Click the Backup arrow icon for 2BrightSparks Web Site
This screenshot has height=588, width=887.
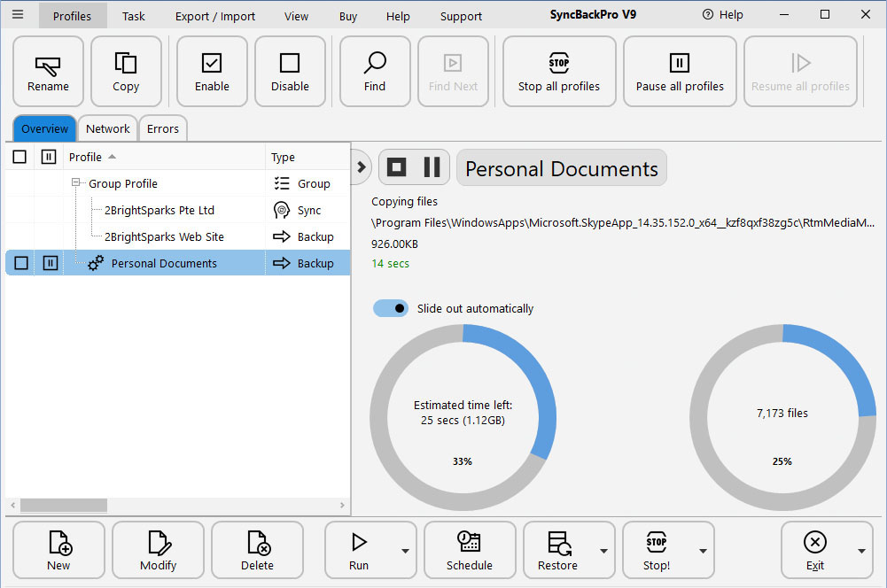tap(281, 236)
